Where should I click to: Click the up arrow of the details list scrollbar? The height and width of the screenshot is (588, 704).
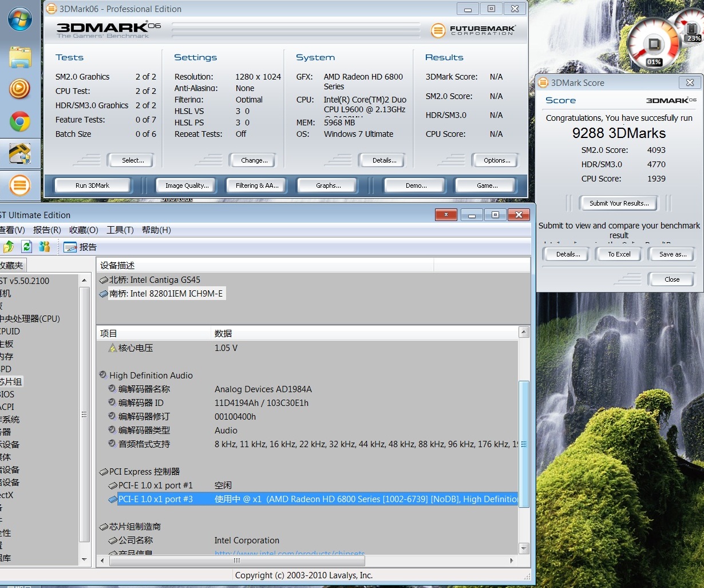point(523,332)
